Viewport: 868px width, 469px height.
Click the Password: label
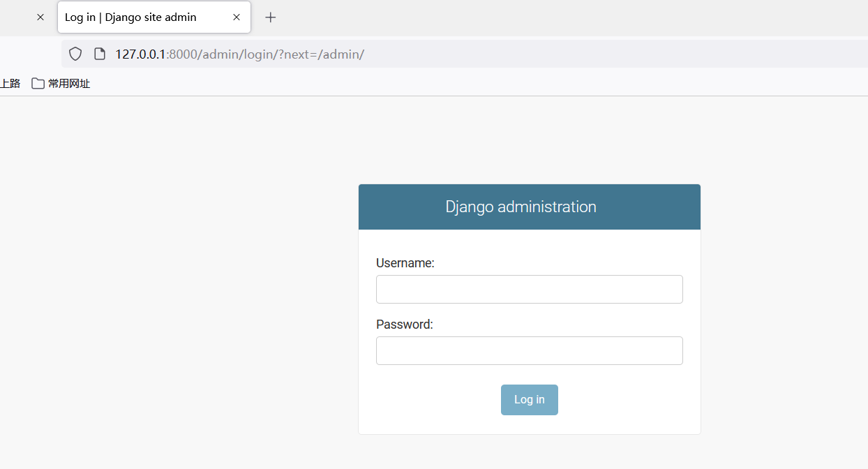click(405, 325)
